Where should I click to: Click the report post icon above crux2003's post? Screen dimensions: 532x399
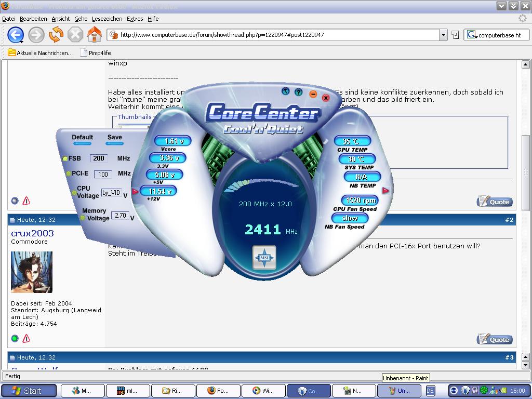click(26, 201)
